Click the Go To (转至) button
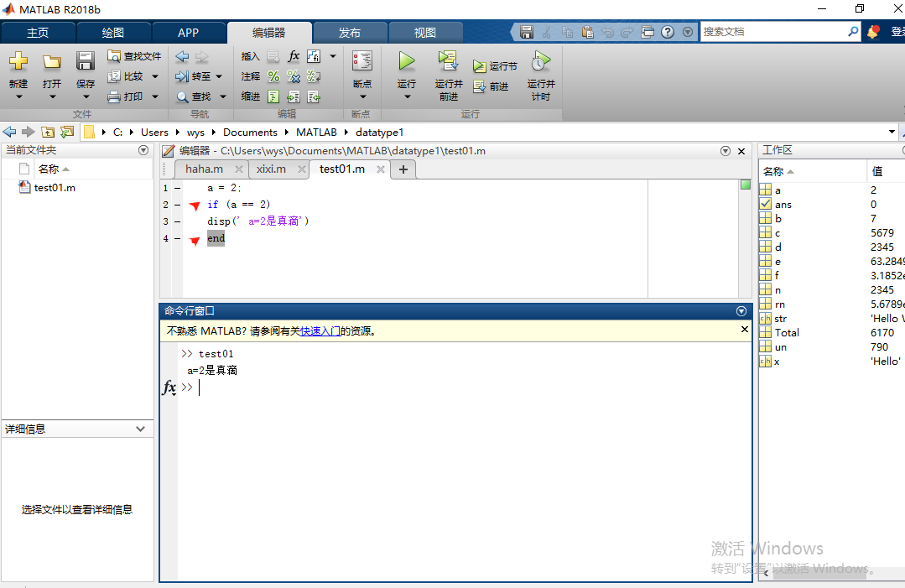This screenshot has width=905, height=588. click(194, 76)
